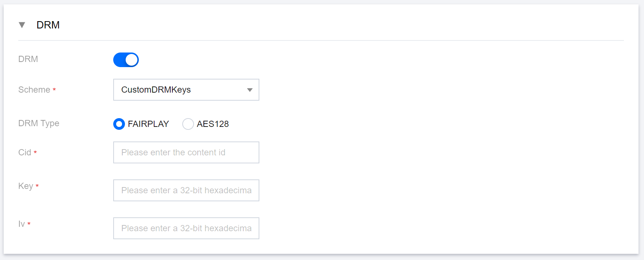Image resolution: width=644 pixels, height=260 pixels.
Task: Click the red asterisk next to Cid
Action: point(35,152)
